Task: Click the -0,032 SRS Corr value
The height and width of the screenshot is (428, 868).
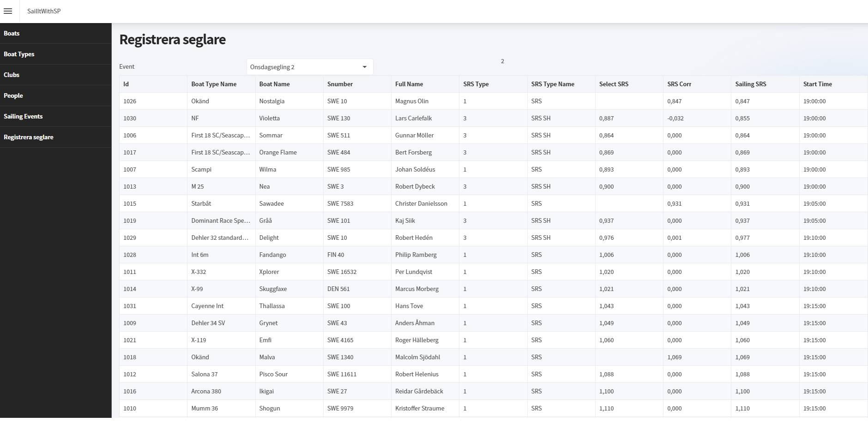Action: (697, 118)
